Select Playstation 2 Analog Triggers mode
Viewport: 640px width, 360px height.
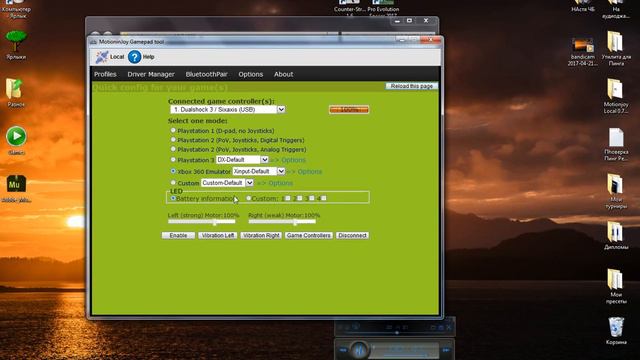(173, 149)
